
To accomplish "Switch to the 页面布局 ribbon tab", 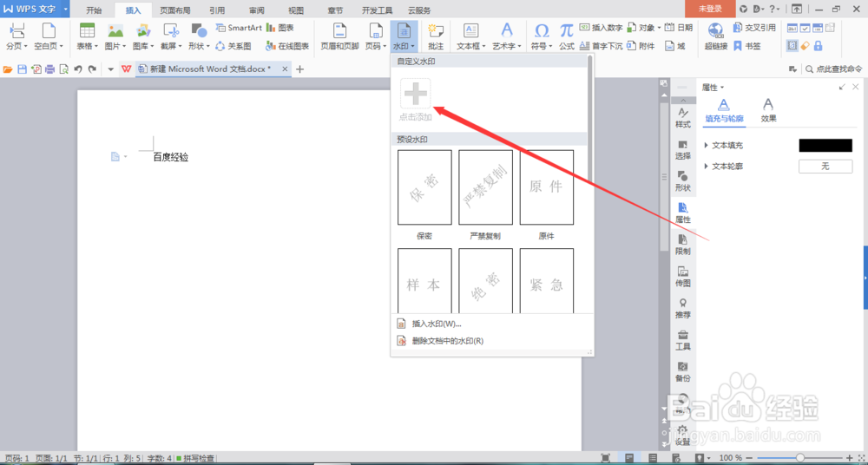I will tap(175, 10).
